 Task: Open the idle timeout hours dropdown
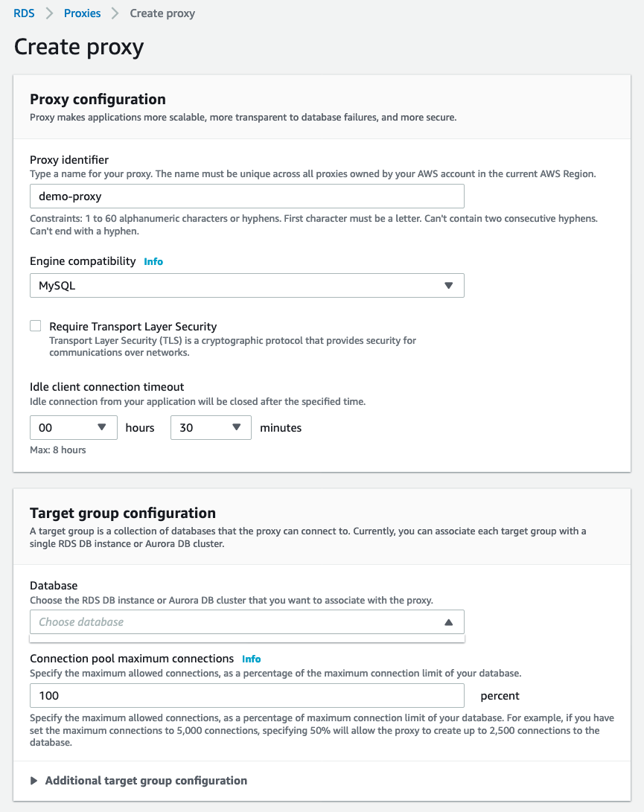click(x=73, y=427)
